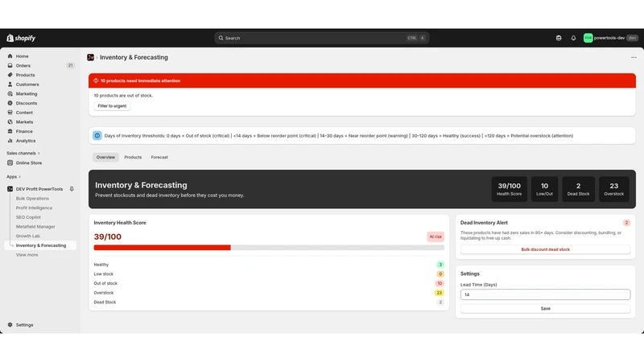Click the green powertools-dev avatar
Image resolution: width=644 pixels, height=362 pixels.
588,38
